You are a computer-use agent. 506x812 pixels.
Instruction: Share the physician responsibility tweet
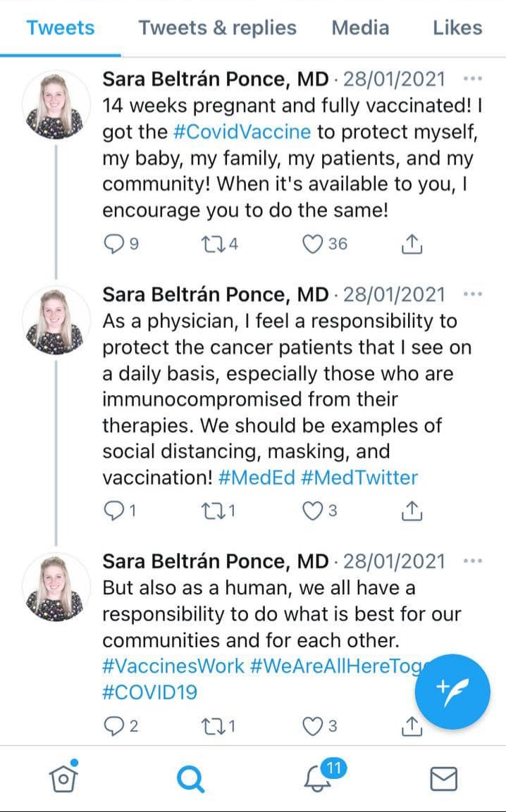pos(412,511)
